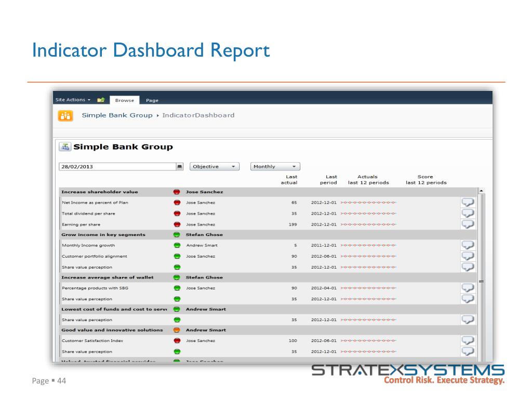Click green status light for Customer portfolio alignment

coord(177,256)
